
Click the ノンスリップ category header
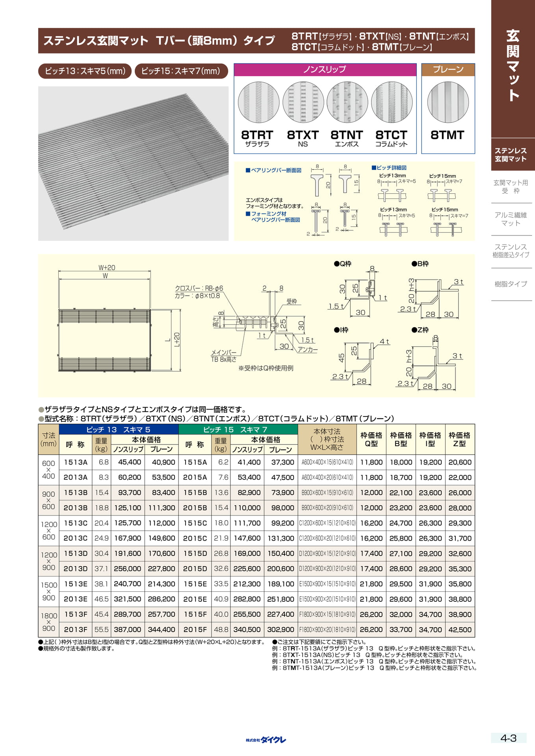click(x=325, y=69)
